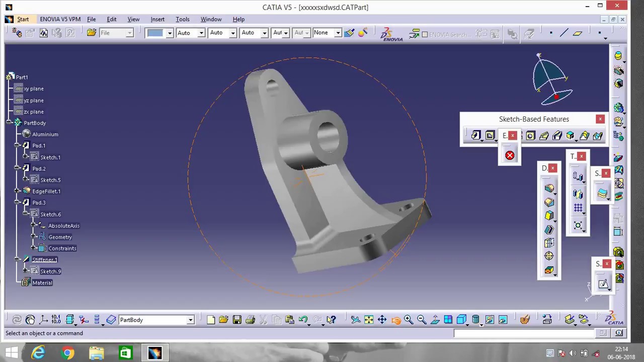
Task: Click the Save file icon
Action: (237, 320)
